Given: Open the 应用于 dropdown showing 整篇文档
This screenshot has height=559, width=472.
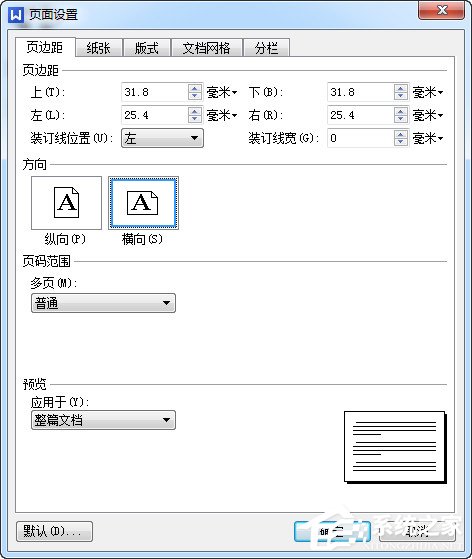Looking at the screenshot, I should (103, 420).
